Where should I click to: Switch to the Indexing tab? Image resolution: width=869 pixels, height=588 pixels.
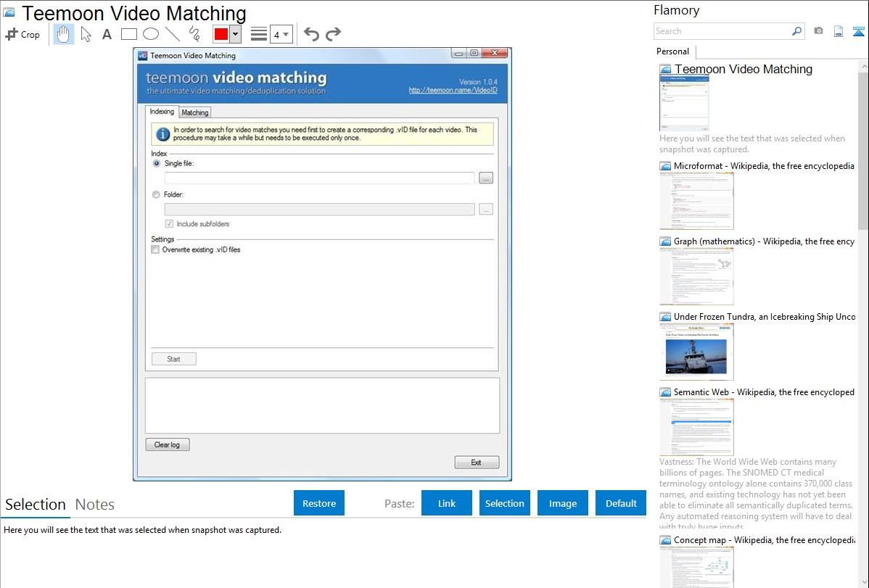tap(162, 112)
